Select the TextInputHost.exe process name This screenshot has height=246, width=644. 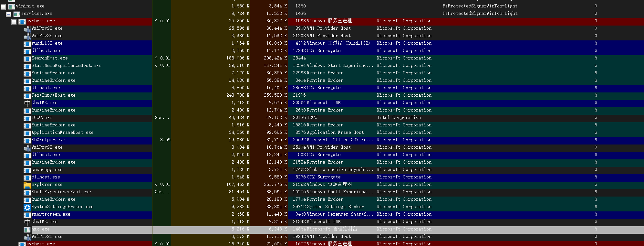53,95
